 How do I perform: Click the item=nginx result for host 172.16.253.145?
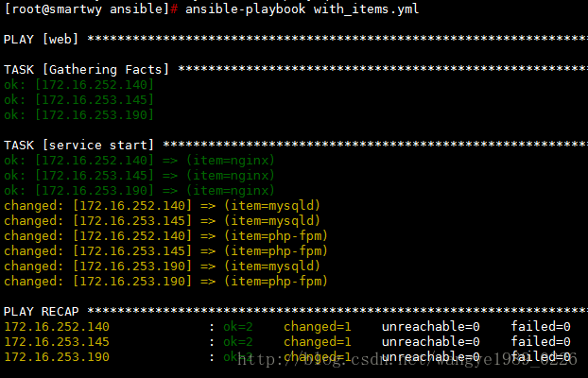pos(231,175)
